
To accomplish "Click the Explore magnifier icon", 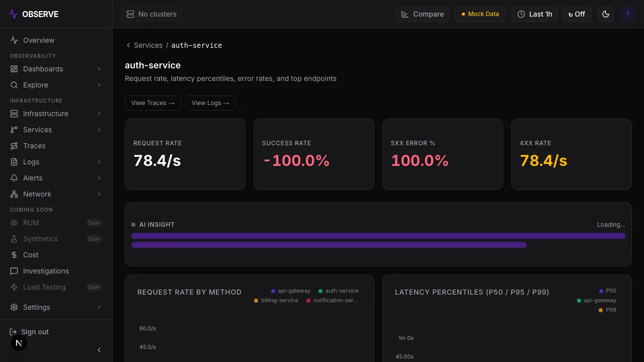I will tap(14, 85).
